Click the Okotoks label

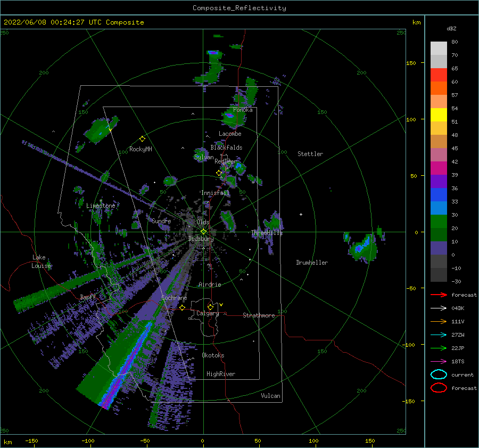tap(213, 355)
